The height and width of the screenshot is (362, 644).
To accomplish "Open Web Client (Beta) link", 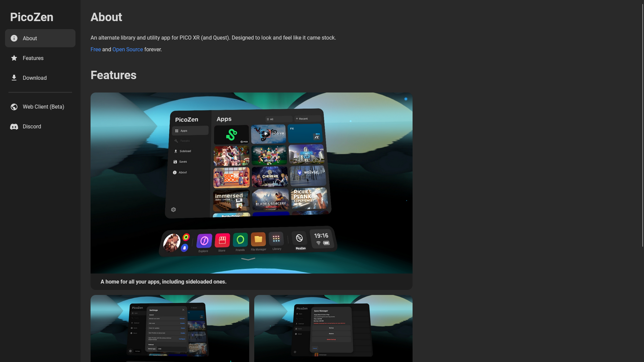I will click(43, 107).
